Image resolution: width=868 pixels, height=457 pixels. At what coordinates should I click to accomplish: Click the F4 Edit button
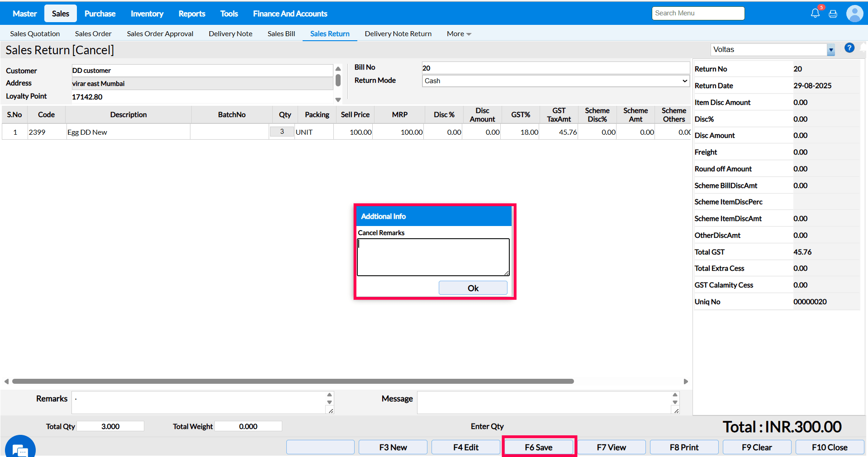[x=466, y=447]
